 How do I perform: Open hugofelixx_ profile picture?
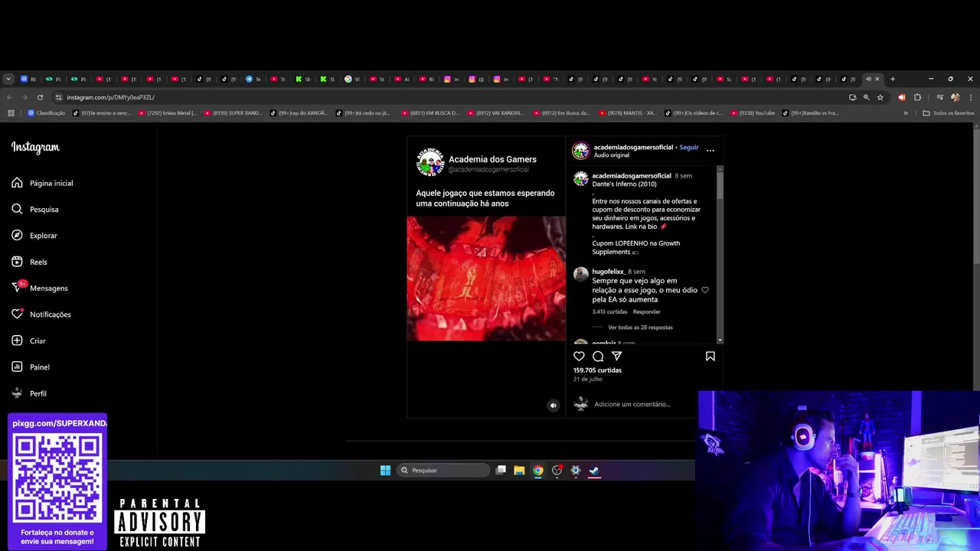click(581, 275)
